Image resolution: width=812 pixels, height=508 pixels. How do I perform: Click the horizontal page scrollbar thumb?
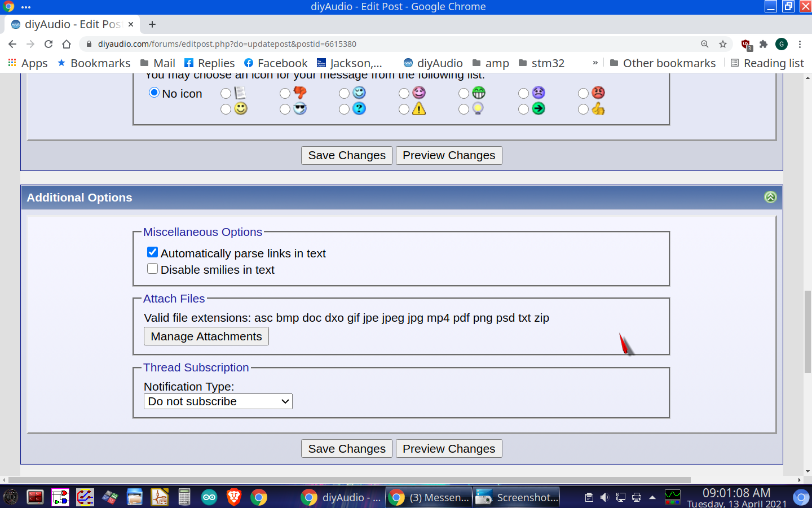(x=350, y=480)
